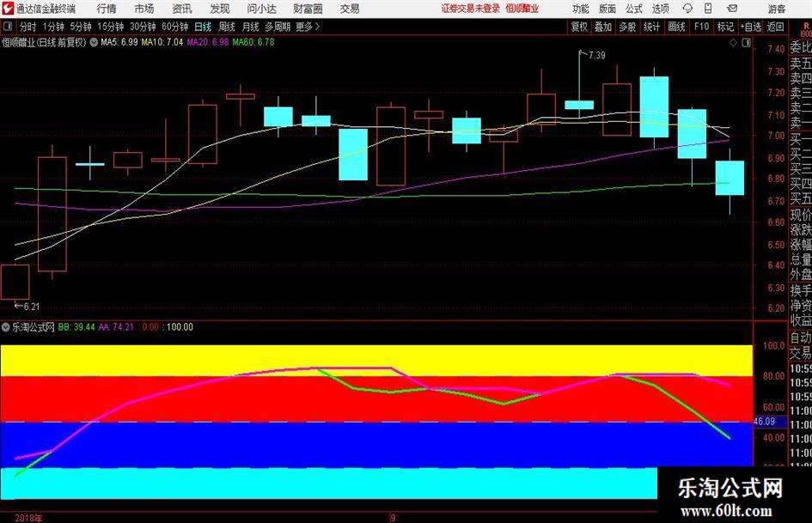Open the 发现 menu
Screen dimensions: 812x523
click(220, 9)
